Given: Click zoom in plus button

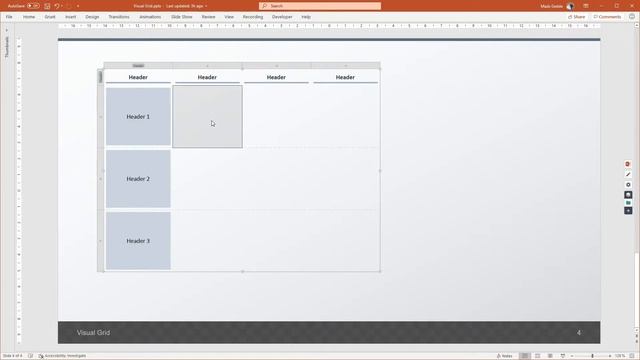Looking at the screenshot, I should tap(610, 356).
